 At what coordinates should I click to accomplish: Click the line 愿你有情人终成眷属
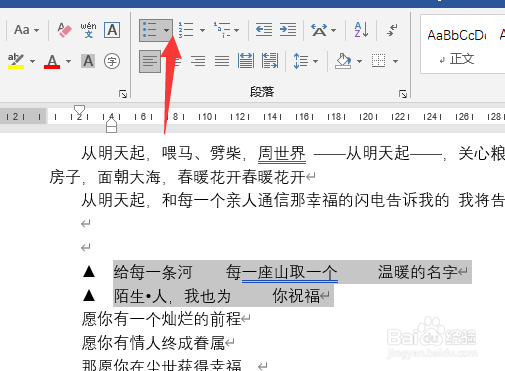click(x=153, y=343)
